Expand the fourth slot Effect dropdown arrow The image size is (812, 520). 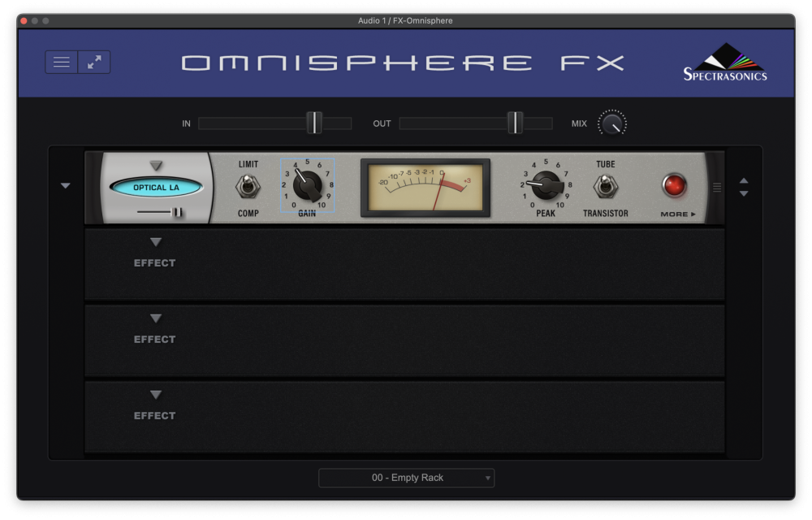click(155, 395)
